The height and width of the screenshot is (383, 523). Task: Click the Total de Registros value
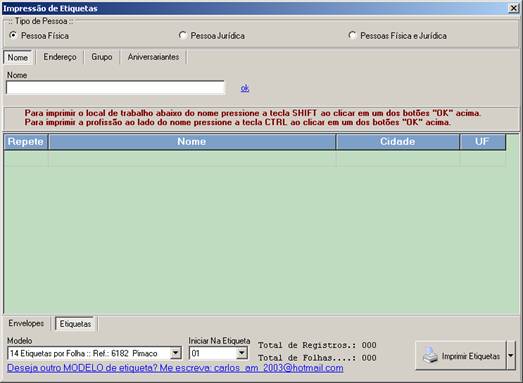coord(369,345)
